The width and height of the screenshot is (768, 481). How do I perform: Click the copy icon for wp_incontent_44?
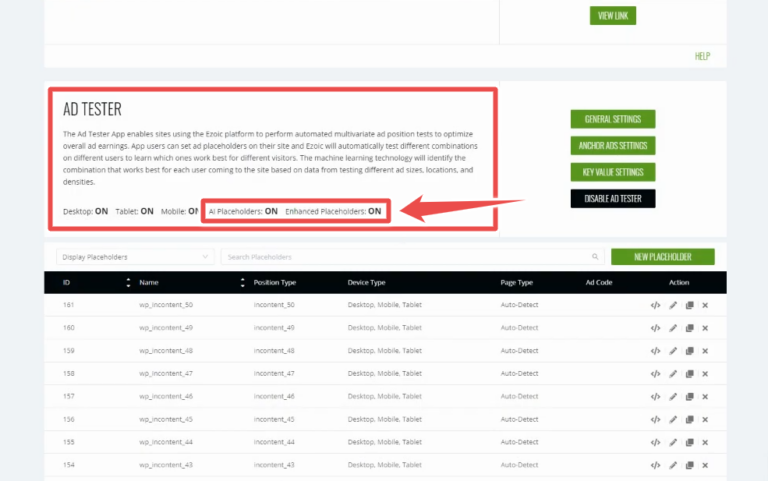(689, 442)
